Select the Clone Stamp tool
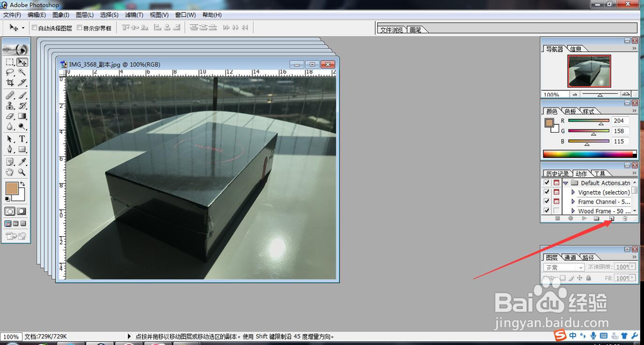Viewport: 644px width, 345px height. coord(10,106)
